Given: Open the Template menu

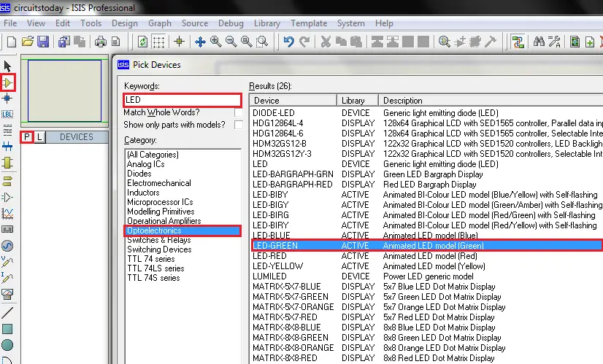Looking at the screenshot, I should coord(309,23).
